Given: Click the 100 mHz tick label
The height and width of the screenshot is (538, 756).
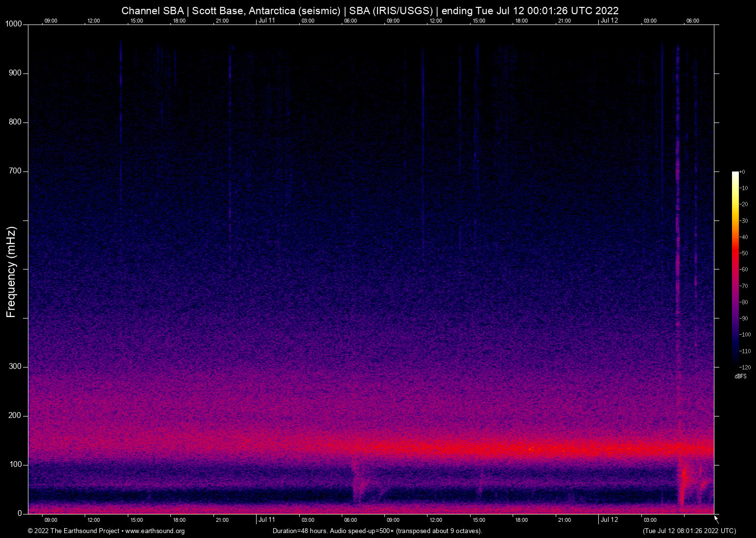Looking at the screenshot, I should [15, 465].
